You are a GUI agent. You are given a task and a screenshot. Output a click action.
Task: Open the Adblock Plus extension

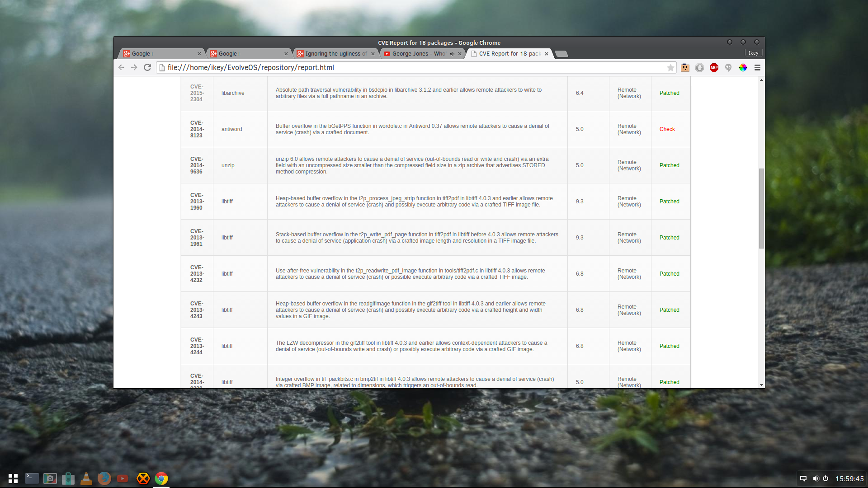point(714,68)
